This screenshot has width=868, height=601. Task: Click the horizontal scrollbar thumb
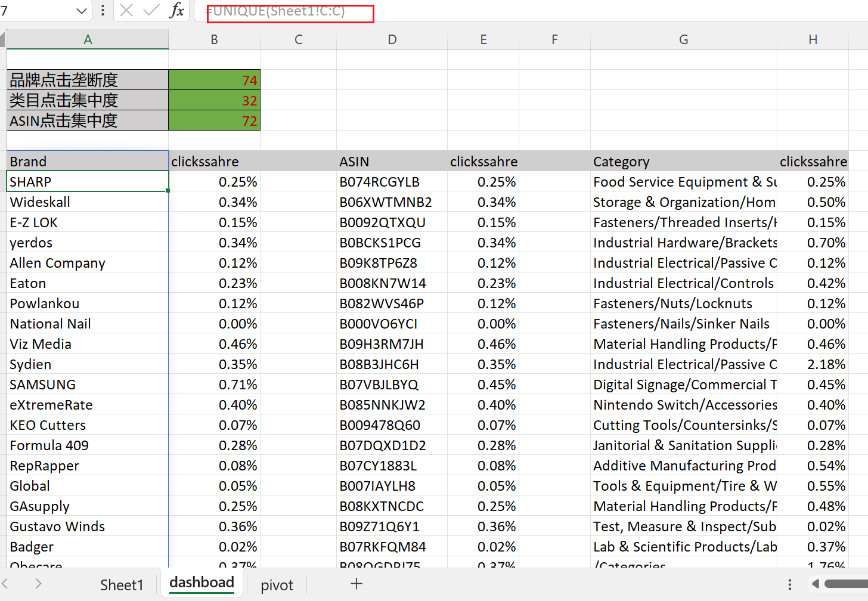[x=846, y=584]
